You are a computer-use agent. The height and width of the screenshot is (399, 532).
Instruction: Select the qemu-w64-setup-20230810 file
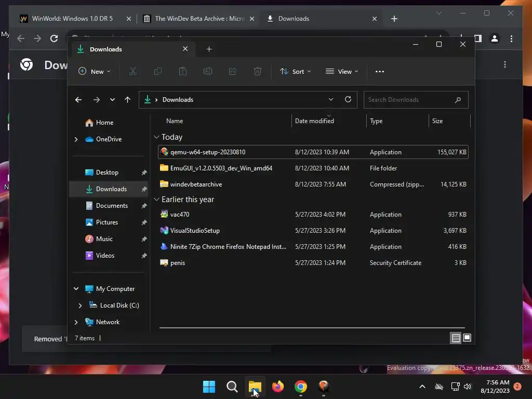tap(313, 152)
